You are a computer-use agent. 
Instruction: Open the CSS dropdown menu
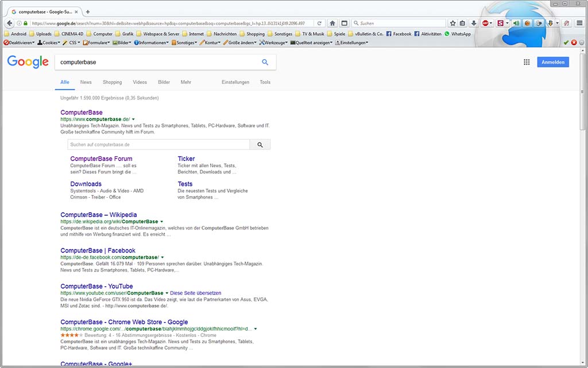click(x=71, y=43)
